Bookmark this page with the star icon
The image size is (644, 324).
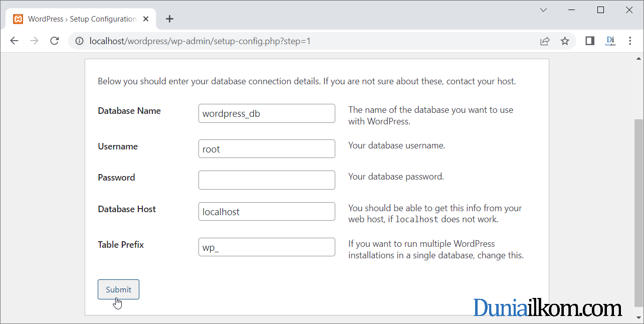pyautogui.click(x=565, y=41)
